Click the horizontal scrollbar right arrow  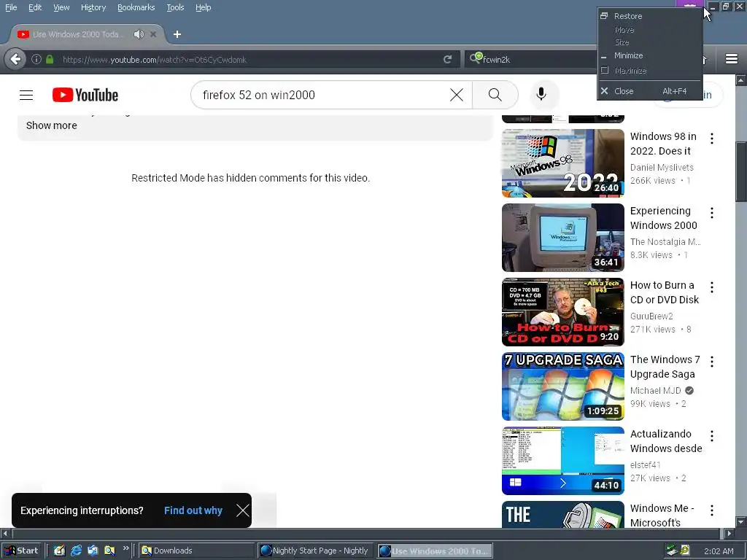tap(729, 533)
